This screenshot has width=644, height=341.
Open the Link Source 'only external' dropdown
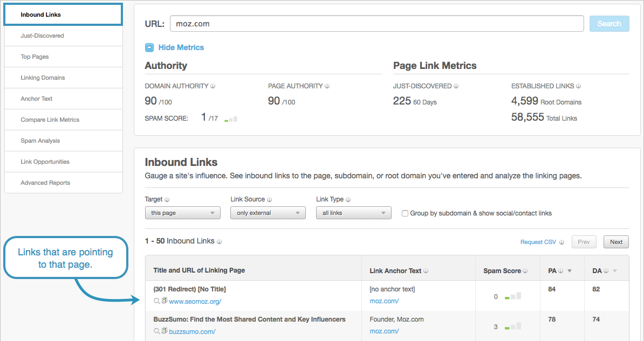[x=268, y=213]
